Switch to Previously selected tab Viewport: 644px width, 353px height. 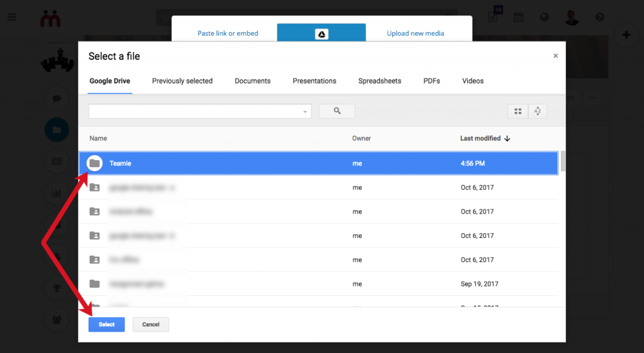(182, 81)
